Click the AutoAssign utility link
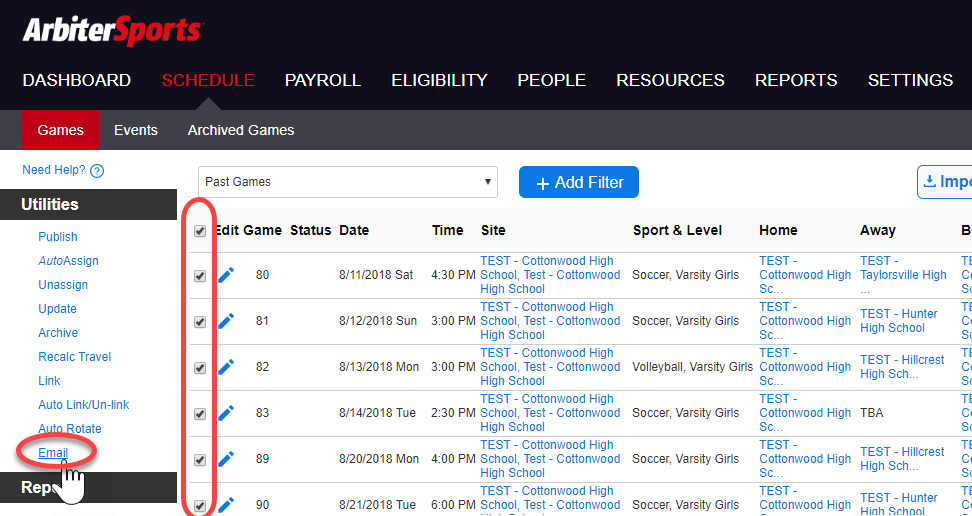Screen dimensions: 972x516 pos(68,261)
